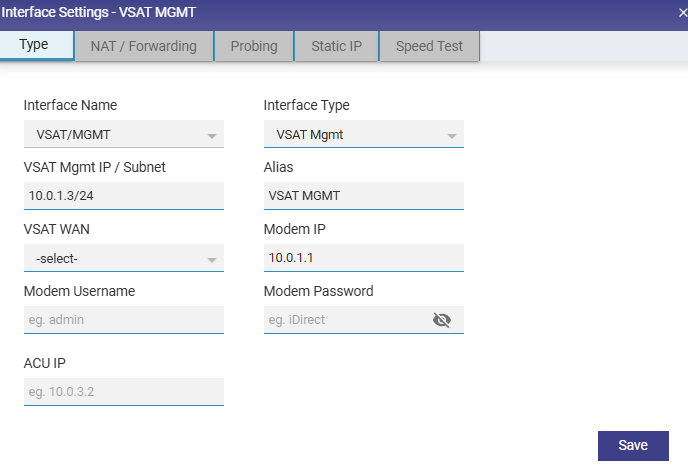Image resolution: width=688 pixels, height=467 pixels.
Task: Open the Interface Name dropdown
Action: [123, 135]
